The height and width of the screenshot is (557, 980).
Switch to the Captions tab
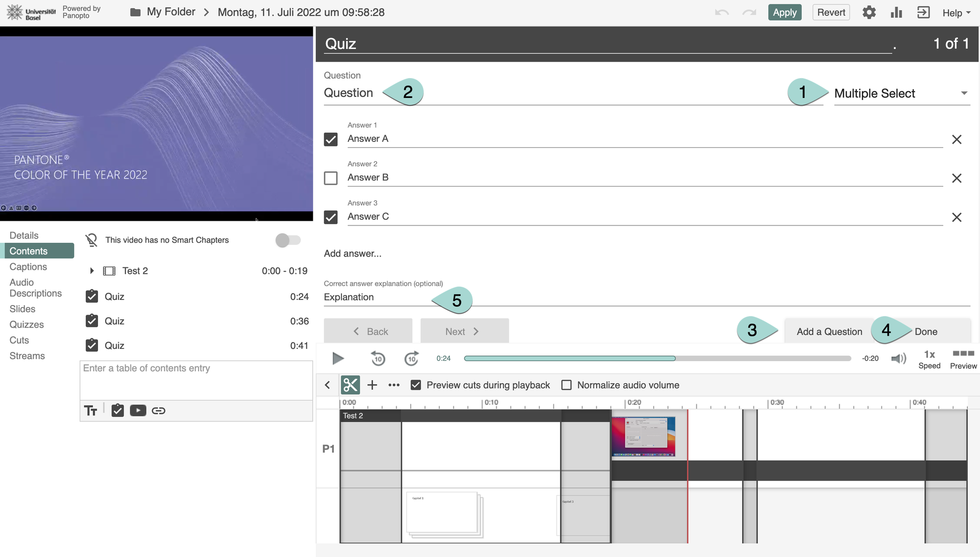pyautogui.click(x=28, y=267)
